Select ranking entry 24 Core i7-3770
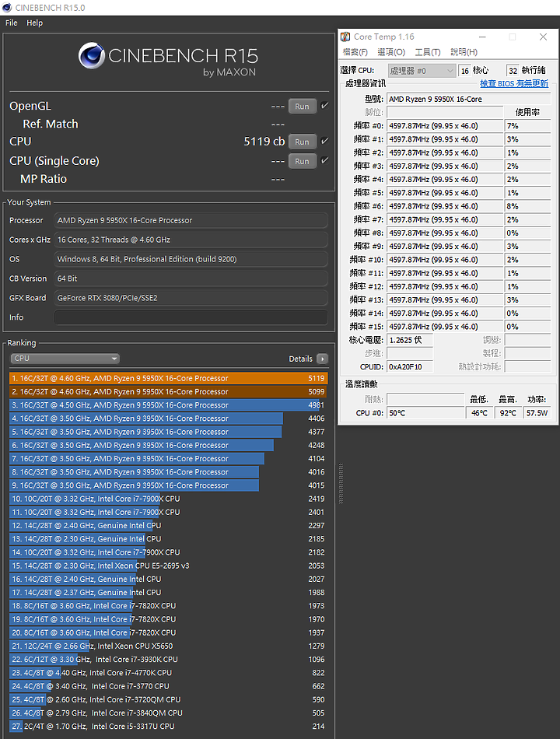The width and height of the screenshot is (560, 739). pos(168,686)
